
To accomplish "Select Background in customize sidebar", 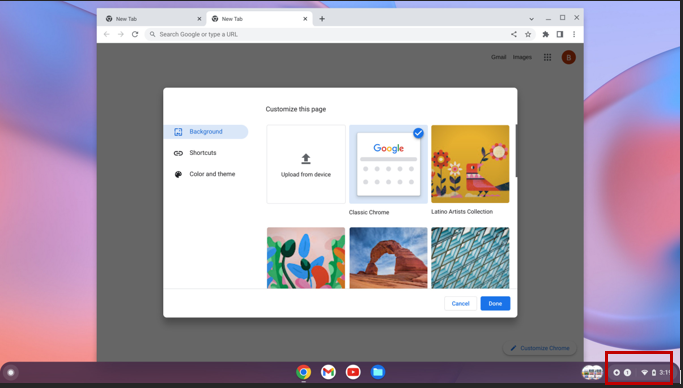I will click(206, 132).
